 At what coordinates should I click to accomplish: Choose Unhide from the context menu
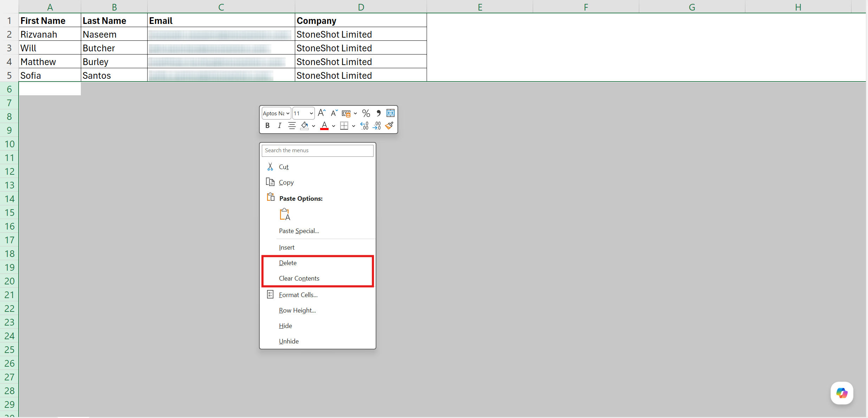coord(318,341)
